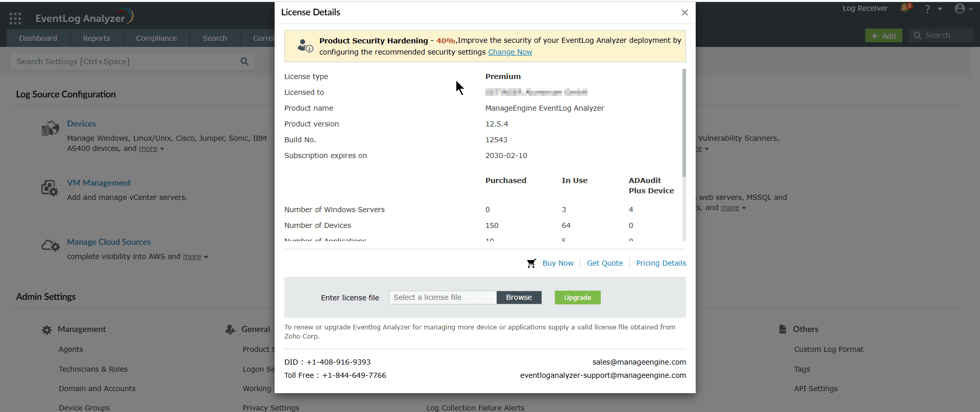Click the Change Now link
Screen dimensions: 980x412
pyautogui.click(x=510, y=52)
